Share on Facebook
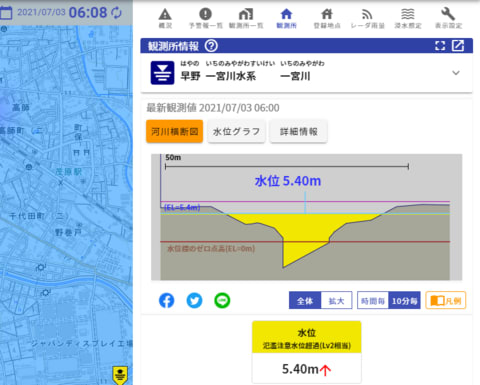The height and width of the screenshot is (385, 480). (166, 301)
